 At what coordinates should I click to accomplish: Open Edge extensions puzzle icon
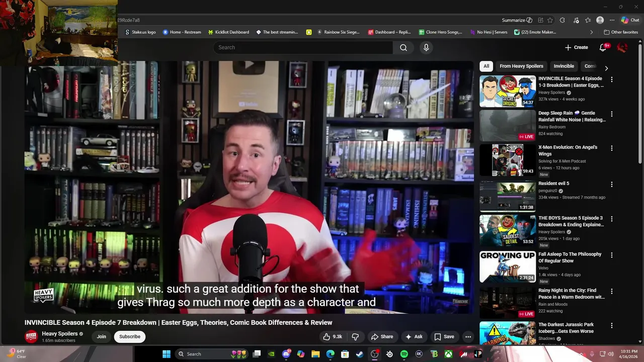[562, 20]
